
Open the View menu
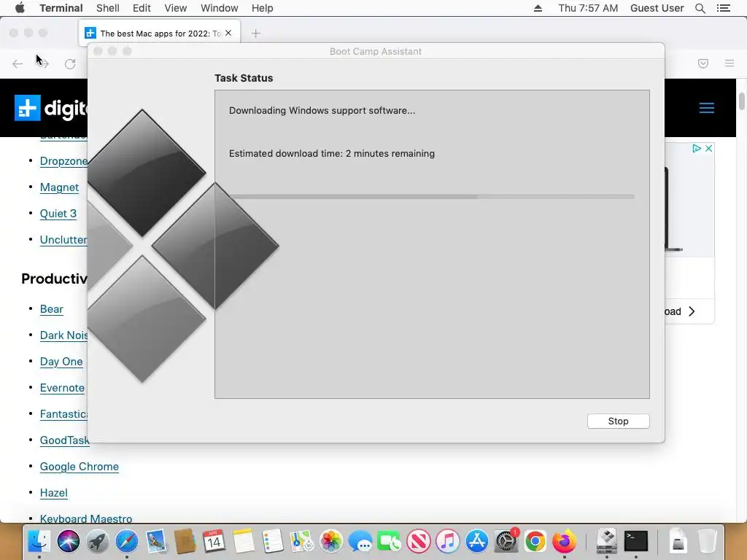[x=175, y=8]
